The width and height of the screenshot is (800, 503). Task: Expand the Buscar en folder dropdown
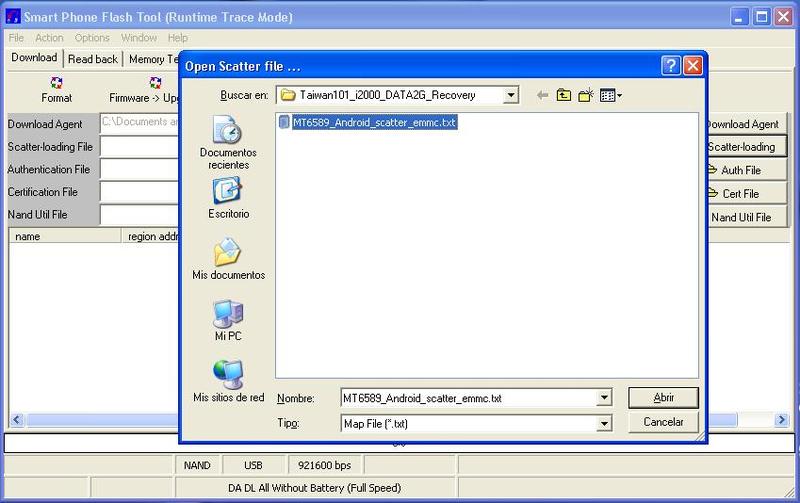coord(511,95)
